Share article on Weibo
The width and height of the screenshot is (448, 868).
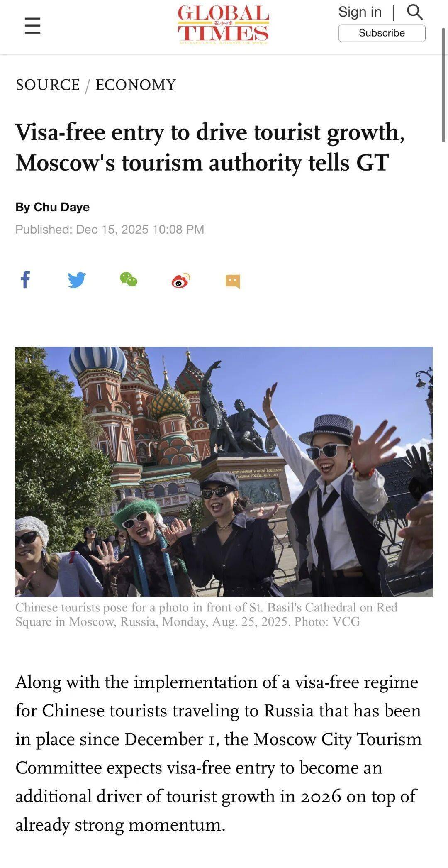[180, 280]
